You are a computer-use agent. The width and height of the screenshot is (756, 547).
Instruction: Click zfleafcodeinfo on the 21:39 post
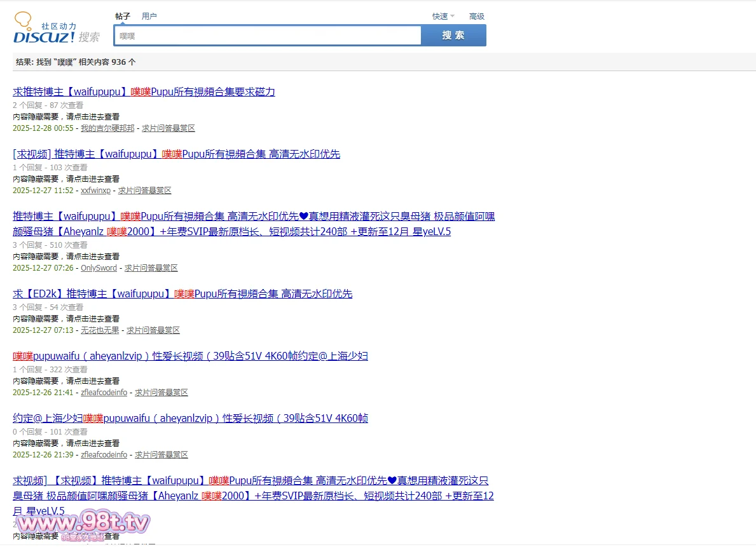pyautogui.click(x=104, y=455)
